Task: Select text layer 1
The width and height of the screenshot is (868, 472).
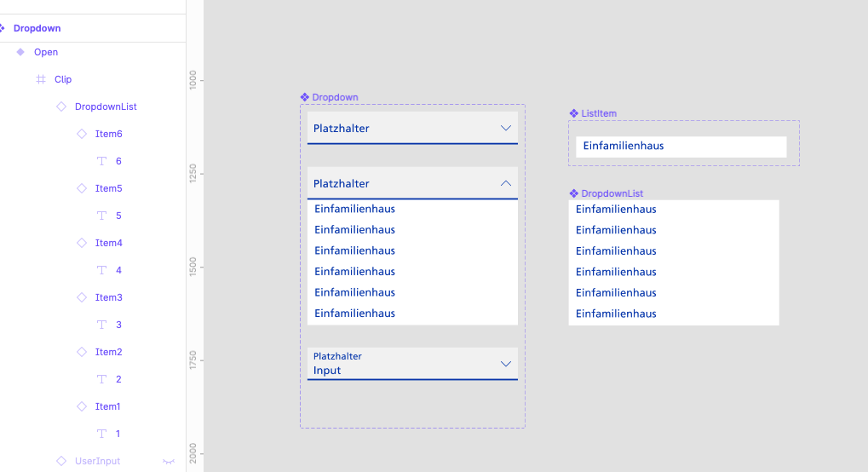Action: [x=118, y=434]
